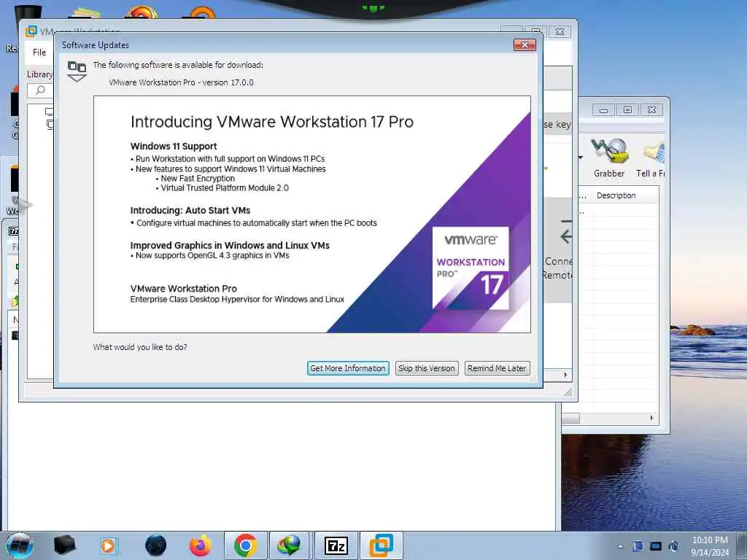Open dropdown arrow beside Grabber toolbar
The width and height of the screenshot is (747, 560).
coord(581,157)
